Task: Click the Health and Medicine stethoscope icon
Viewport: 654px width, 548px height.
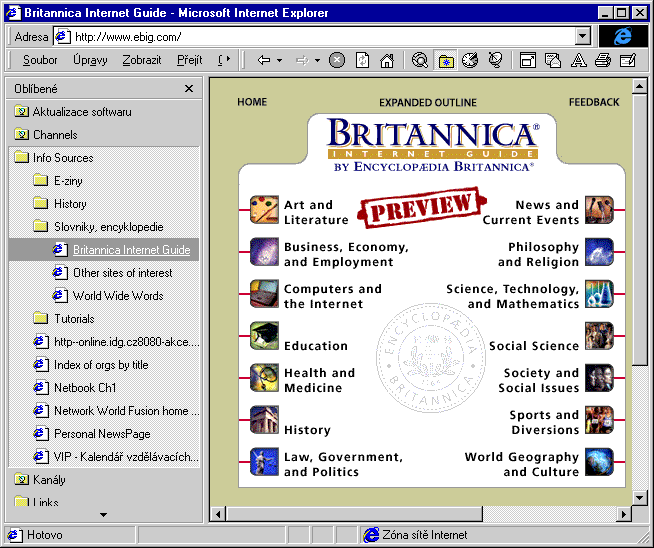Action: tap(264, 378)
